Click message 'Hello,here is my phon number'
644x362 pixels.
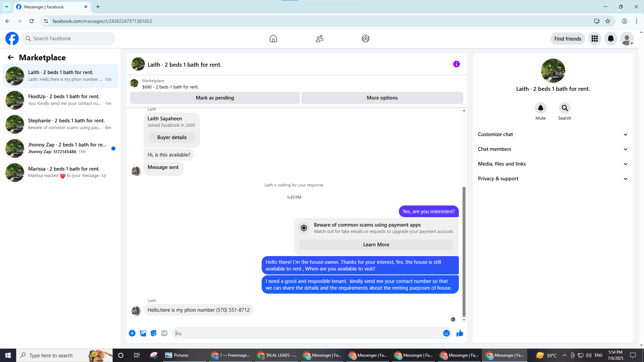pyautogui.click(x=199, y=310)
